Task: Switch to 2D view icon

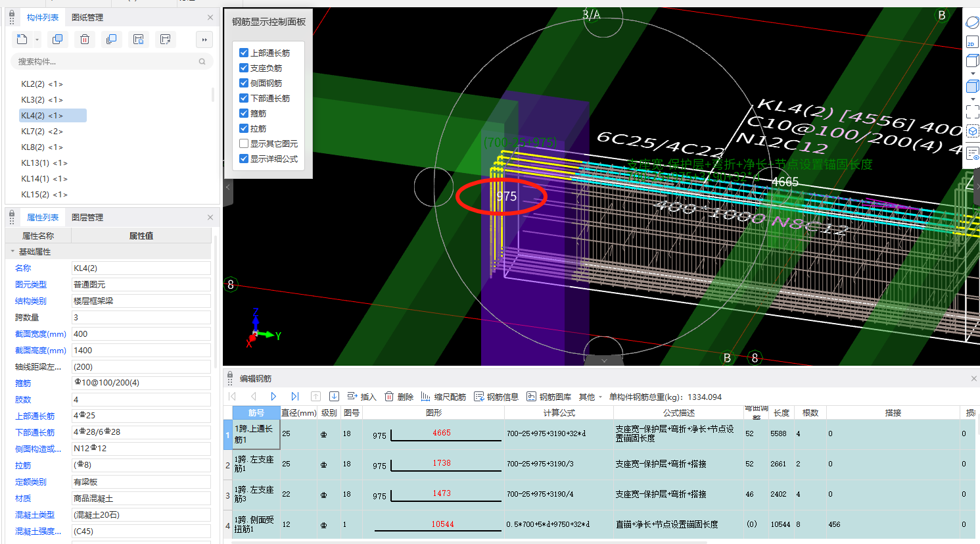Action: click(971, 43)
